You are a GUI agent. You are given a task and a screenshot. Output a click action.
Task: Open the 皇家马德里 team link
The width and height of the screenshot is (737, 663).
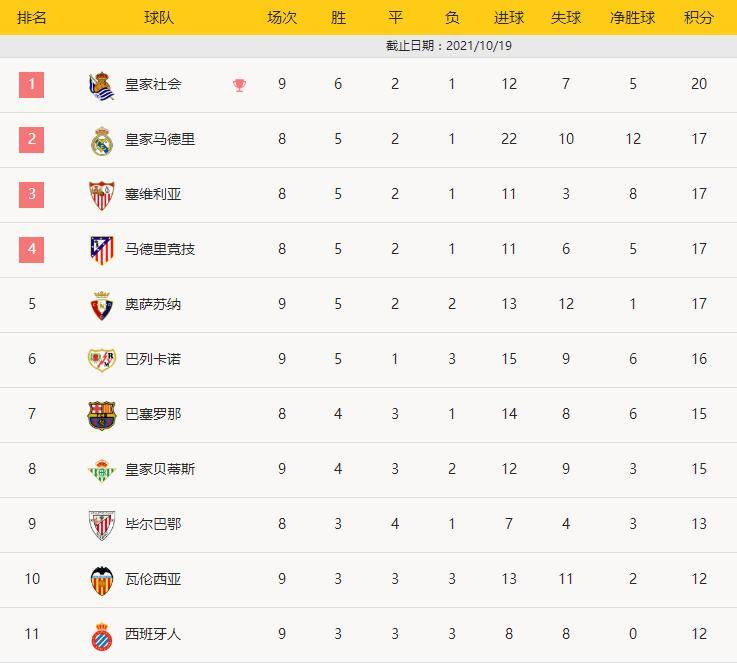click(160, 140)
